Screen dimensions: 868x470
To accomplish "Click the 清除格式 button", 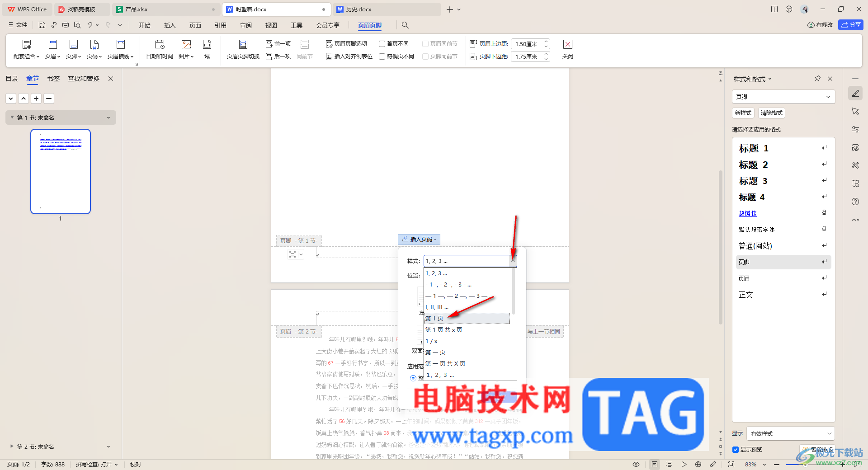I will (772, 113).
